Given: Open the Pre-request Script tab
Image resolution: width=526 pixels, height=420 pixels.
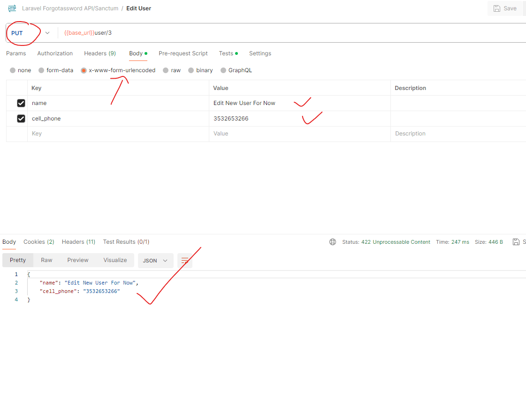Looking at the screenshot, I should (183, 53).
